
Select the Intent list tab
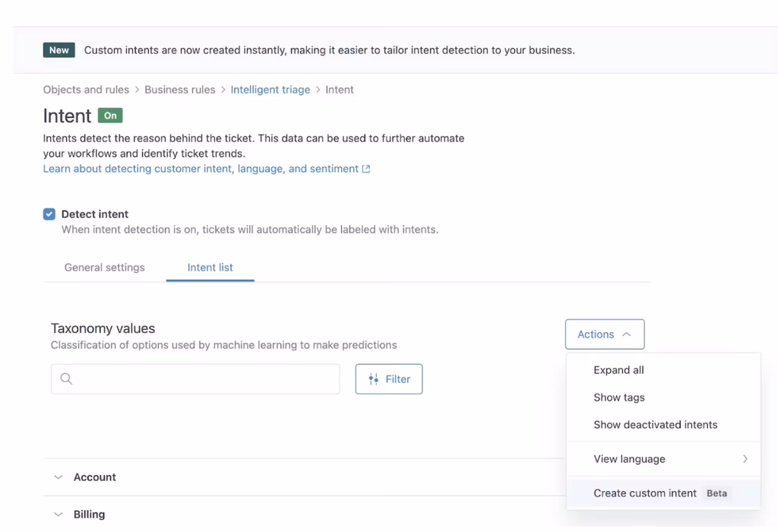click(210, 268)
